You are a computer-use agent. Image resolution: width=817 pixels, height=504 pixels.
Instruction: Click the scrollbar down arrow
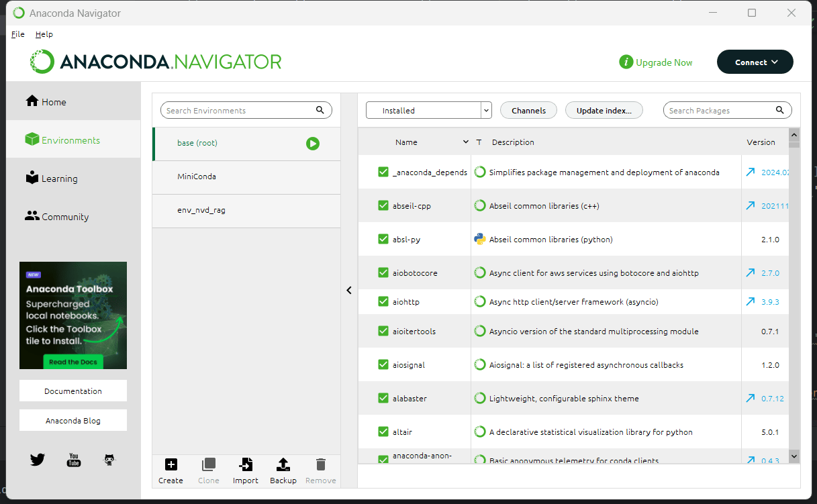point(794,456)
